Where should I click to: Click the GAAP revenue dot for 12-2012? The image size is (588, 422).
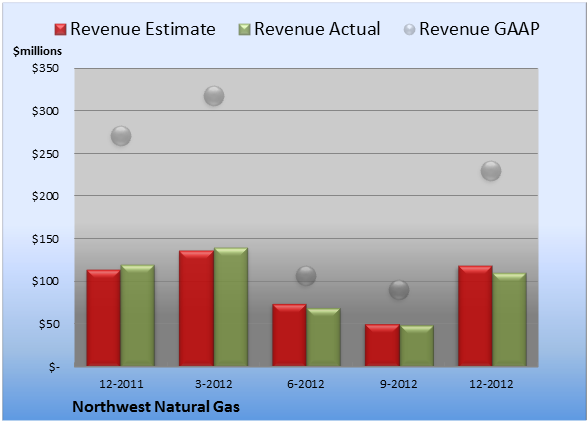[x=491, y=171]
